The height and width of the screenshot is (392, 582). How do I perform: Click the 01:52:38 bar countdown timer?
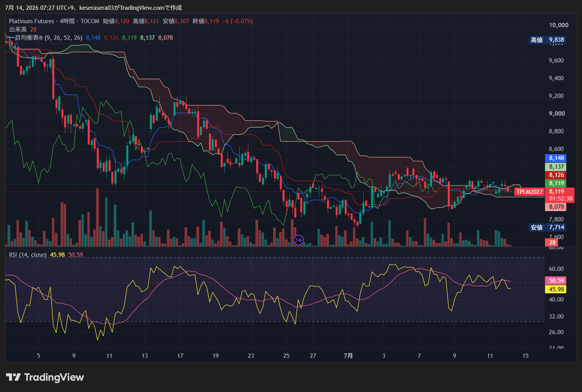pyautogui.click(x=561, y=198)
